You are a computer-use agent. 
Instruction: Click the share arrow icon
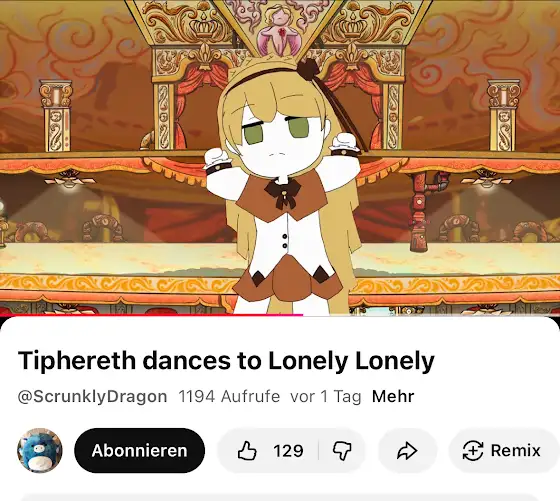click(407, 451)
